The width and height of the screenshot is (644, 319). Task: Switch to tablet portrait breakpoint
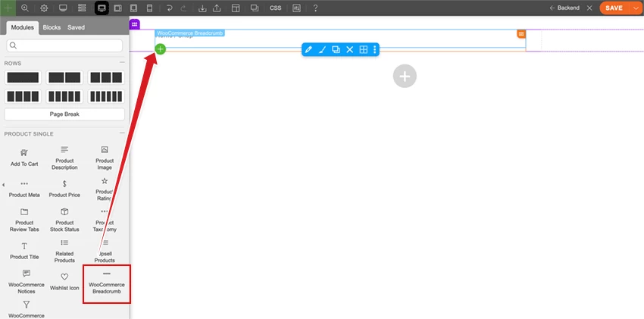click(133, 8)
